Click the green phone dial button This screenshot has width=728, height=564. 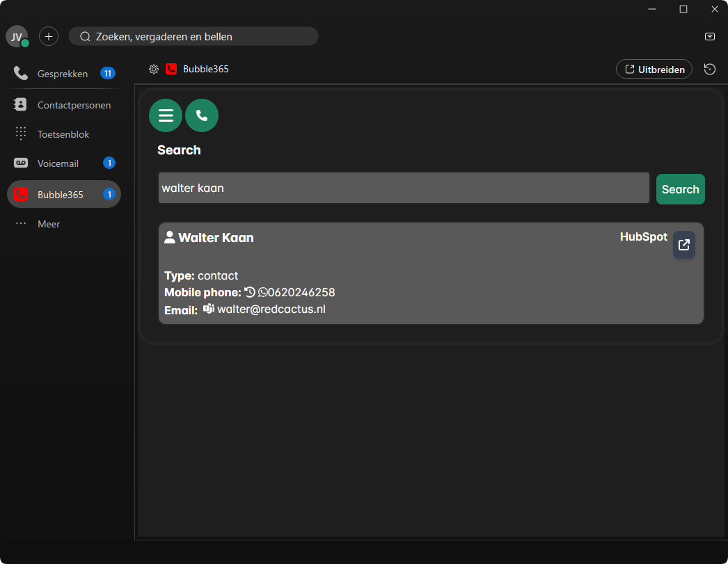pos(202,115)
